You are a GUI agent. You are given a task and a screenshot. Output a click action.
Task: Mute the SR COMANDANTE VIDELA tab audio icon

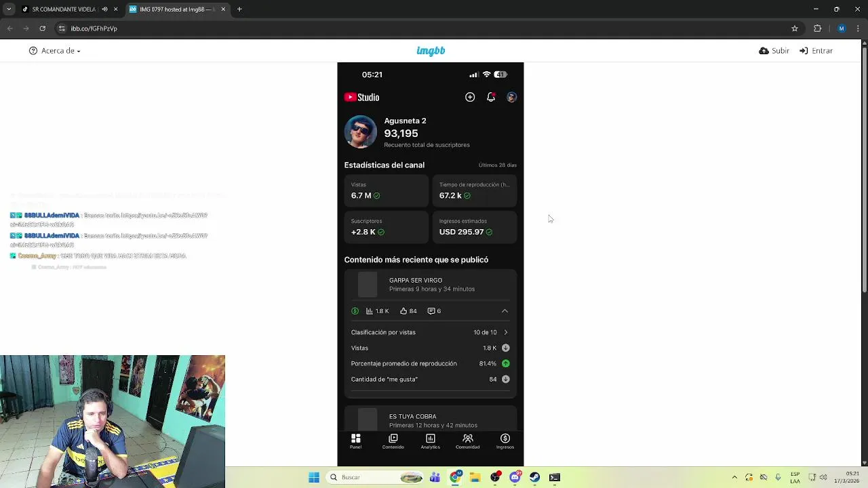[x=104, y=9]
